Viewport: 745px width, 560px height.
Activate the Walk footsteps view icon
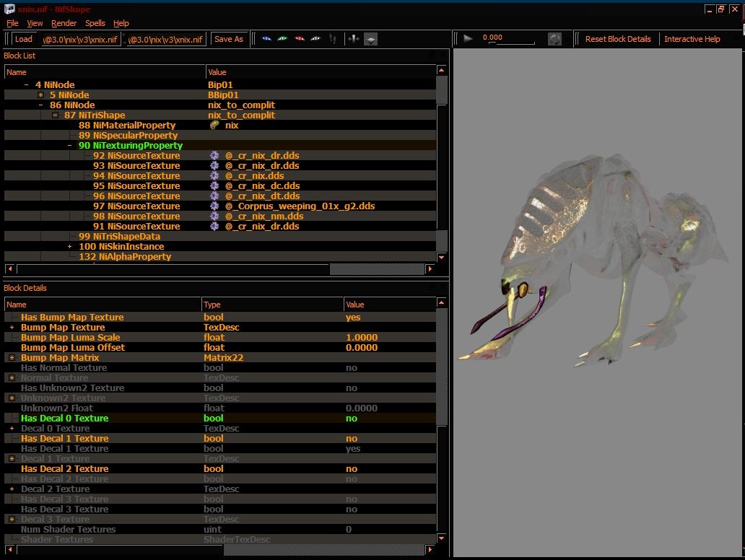[x=333, y=39]
